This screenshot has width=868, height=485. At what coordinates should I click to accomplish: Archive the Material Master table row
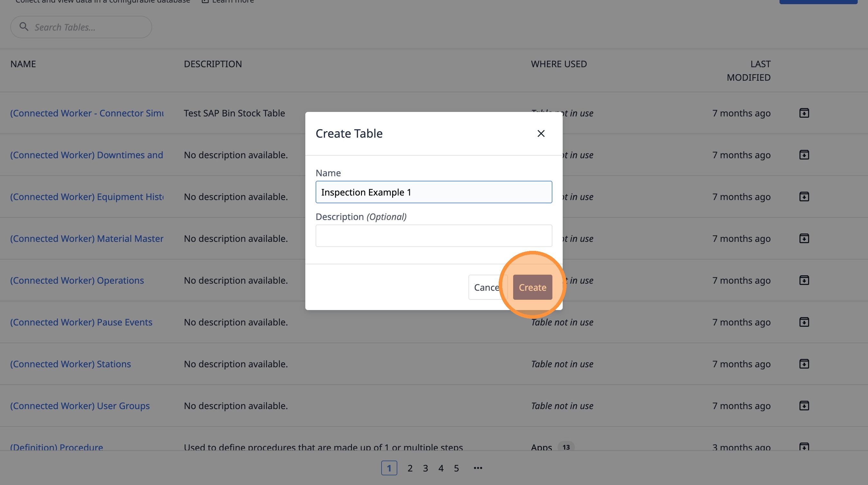tap(804, 238)
